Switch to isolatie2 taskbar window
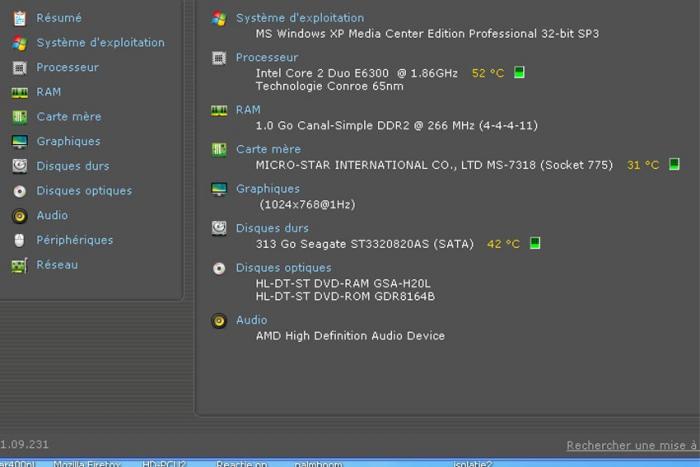The height and width of the screenshot is (467, 700). pyautogui.click(x=472, y=464)
